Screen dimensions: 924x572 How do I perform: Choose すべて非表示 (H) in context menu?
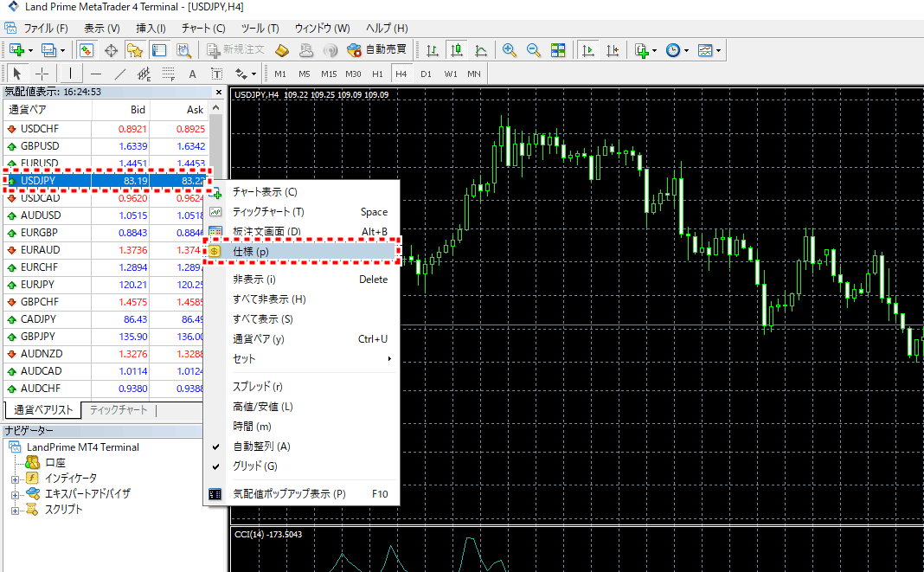[302, 299]
